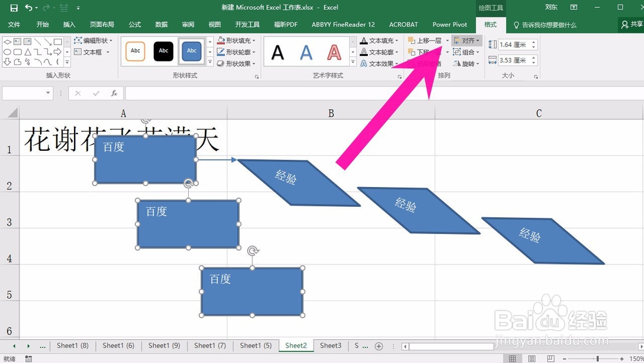This screenshot has width=644, height=363.
Task: Open 形状轮廓 (Shape Outline) menu
Action: [x=236, y=52]
